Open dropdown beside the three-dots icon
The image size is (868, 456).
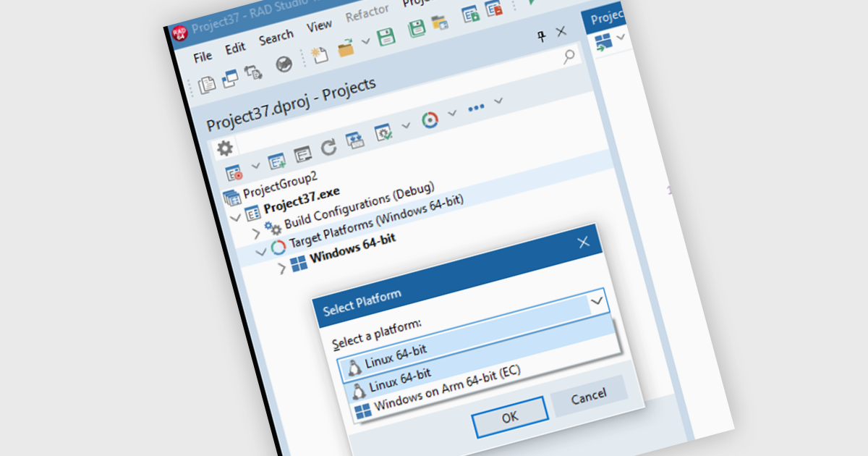(498, 100)
